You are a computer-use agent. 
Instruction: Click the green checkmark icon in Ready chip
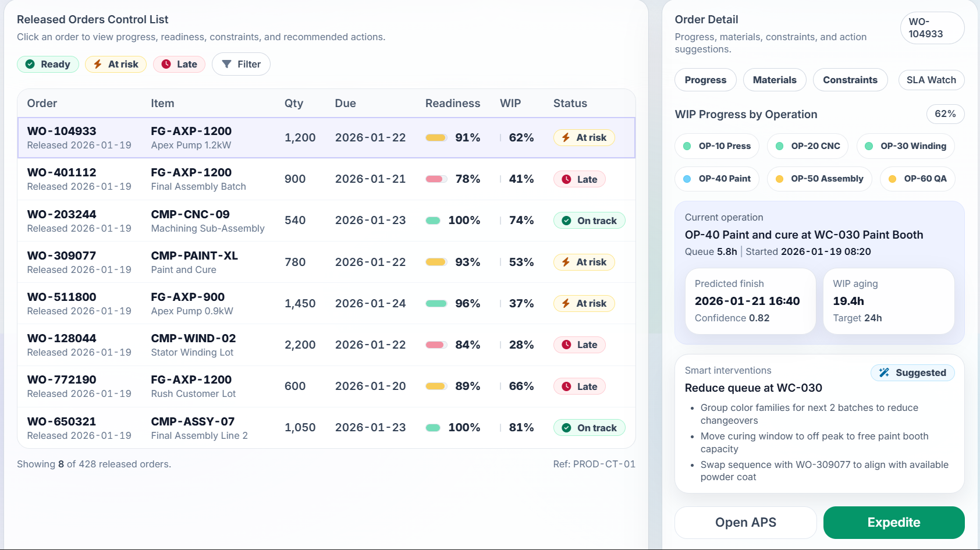click(30, 65)
